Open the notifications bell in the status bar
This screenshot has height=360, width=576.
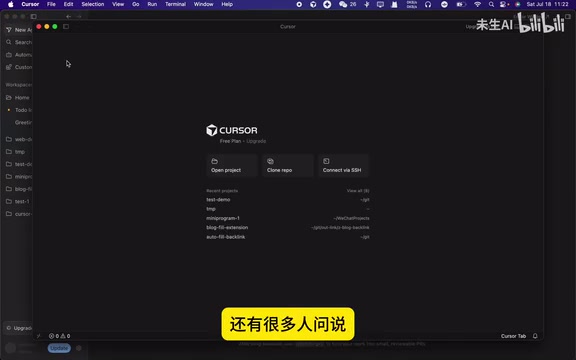click(535, 336)
